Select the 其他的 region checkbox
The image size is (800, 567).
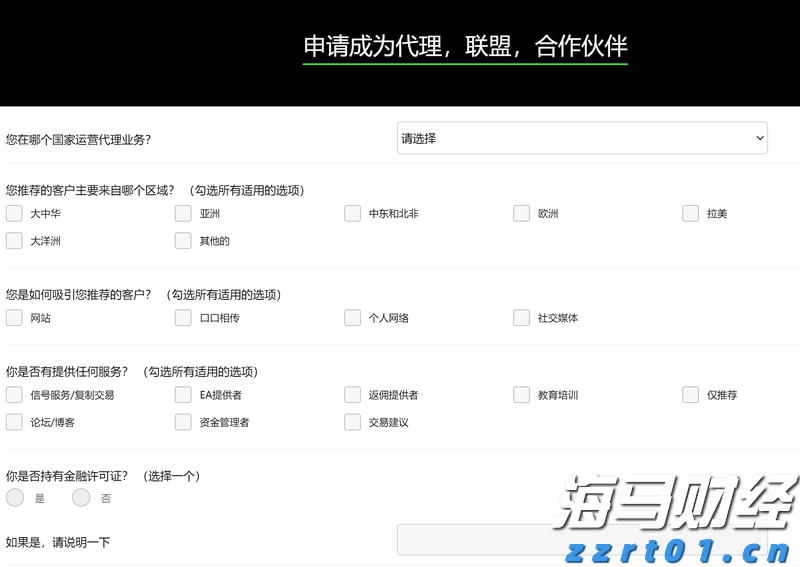[183, 240]
